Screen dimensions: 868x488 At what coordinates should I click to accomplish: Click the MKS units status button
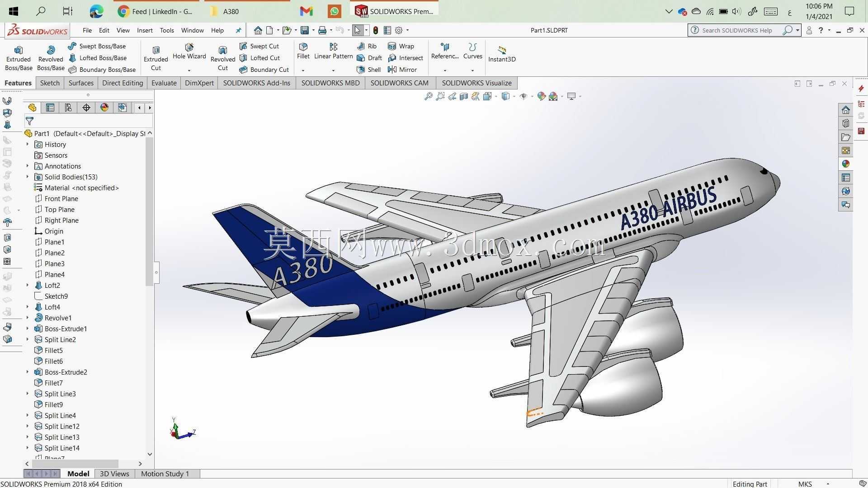pyautogui.click(x=805, y=484)
